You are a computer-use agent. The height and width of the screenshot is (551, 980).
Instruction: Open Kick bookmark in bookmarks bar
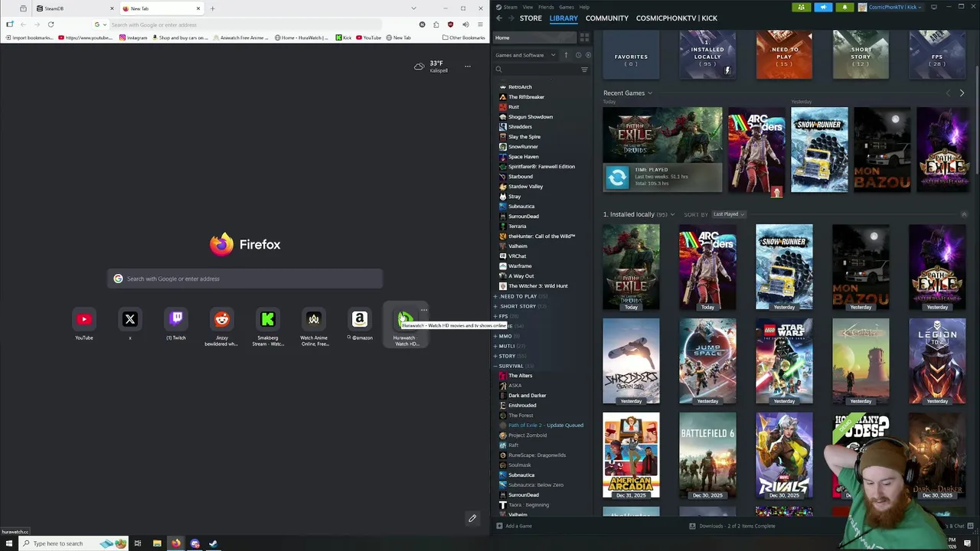click(x=344, y=37)
